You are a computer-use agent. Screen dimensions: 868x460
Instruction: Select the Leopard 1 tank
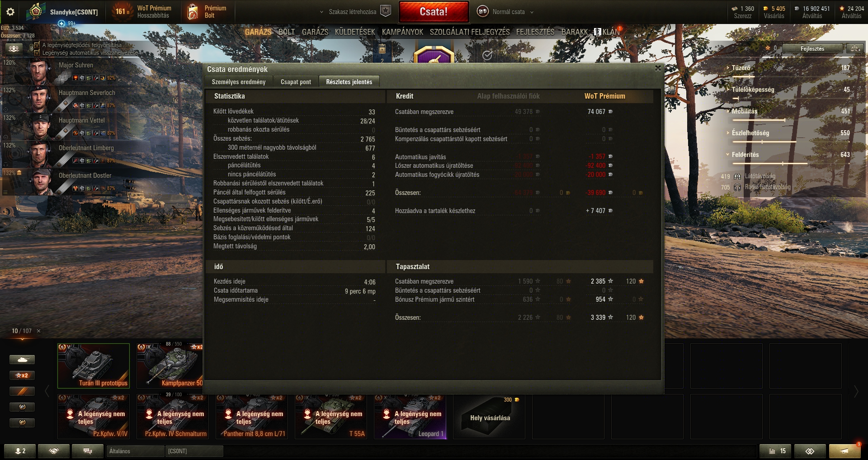pyautogui.click(x=410, y=417)
